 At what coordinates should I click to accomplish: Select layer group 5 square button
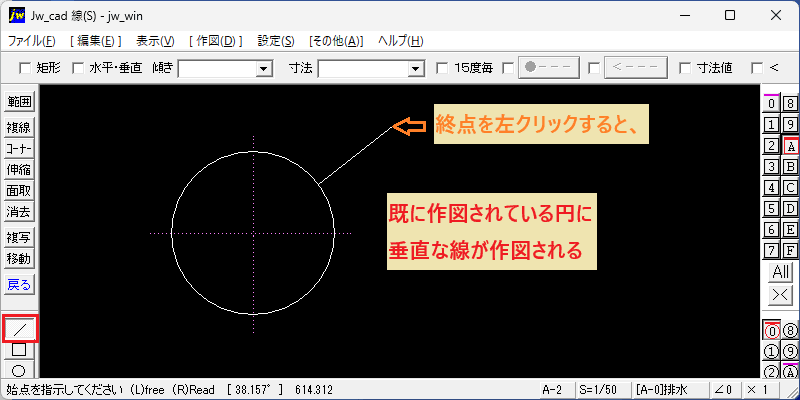(x=771, y=209)
